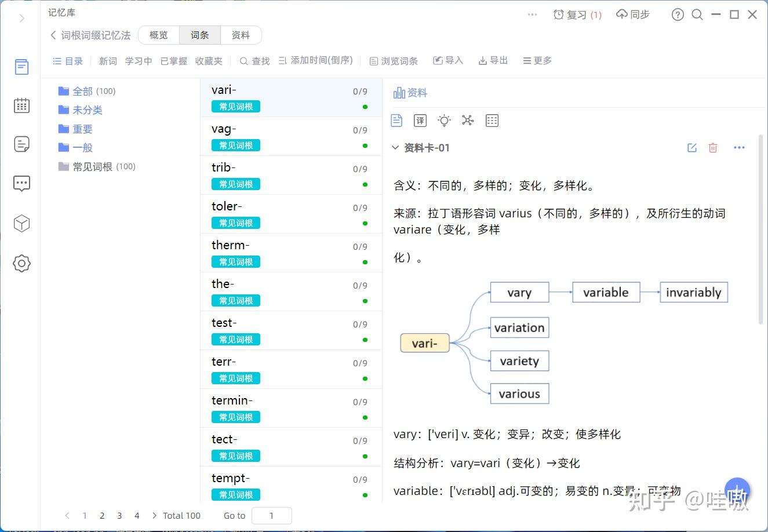Click the magnifier search icon in title bar
The image size is (768, 532).
point(697,14)
